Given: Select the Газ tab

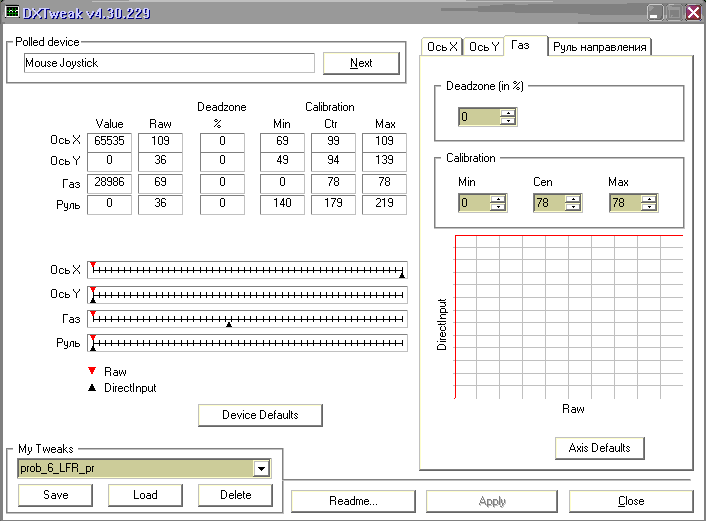Looking at the screenshot, I should (525, 45).
